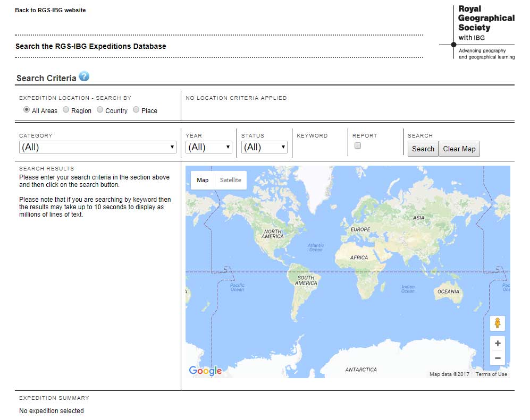Tick the Report checkbox
530x420 pixels.
tap(358, 145)
